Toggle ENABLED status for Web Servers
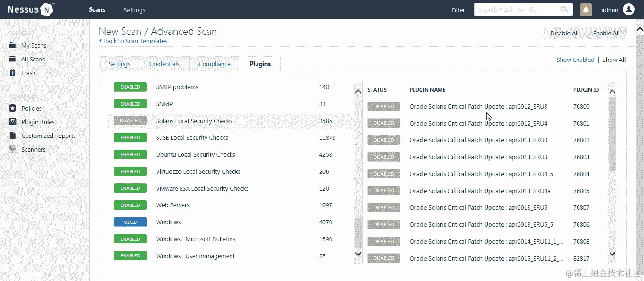 (130, 205)
